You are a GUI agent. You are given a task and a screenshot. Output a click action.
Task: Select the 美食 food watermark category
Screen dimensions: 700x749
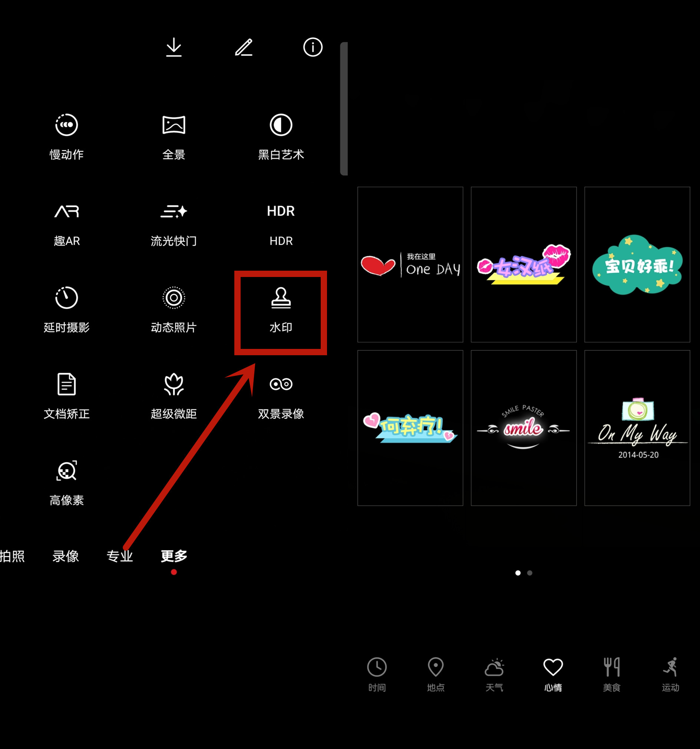point(611,674)
